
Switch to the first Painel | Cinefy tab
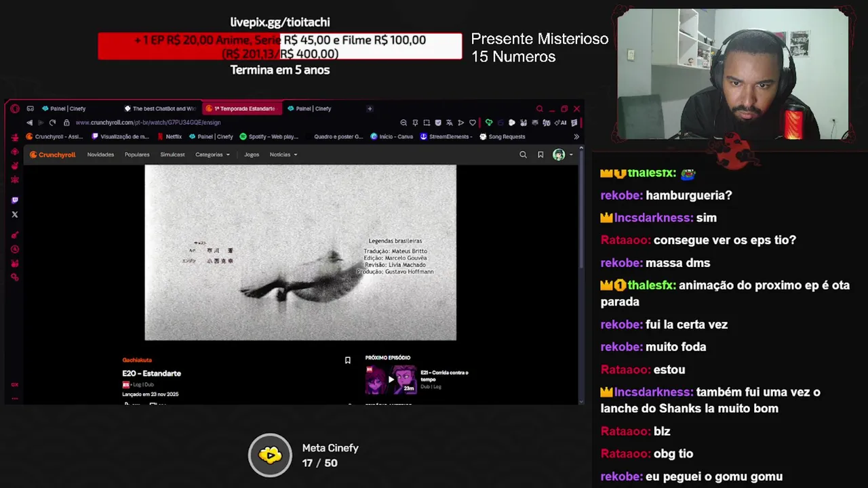pos(64,108)
